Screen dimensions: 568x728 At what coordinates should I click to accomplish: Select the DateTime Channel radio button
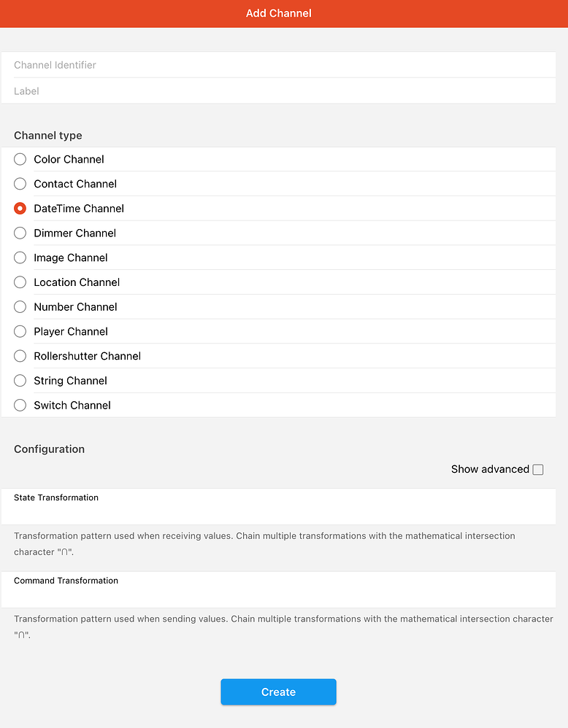pos(20,209)
